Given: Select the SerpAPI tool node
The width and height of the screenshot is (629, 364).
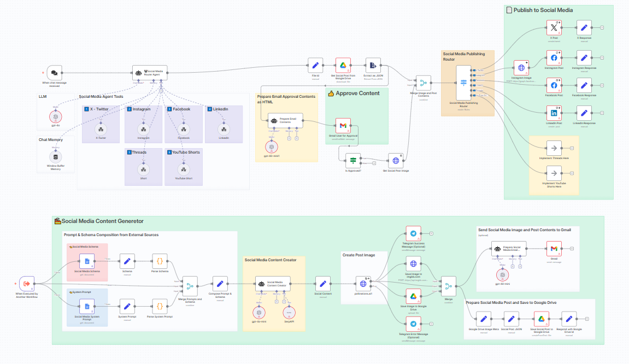Looking at the screenshot, I should click(x=290, y=312).
